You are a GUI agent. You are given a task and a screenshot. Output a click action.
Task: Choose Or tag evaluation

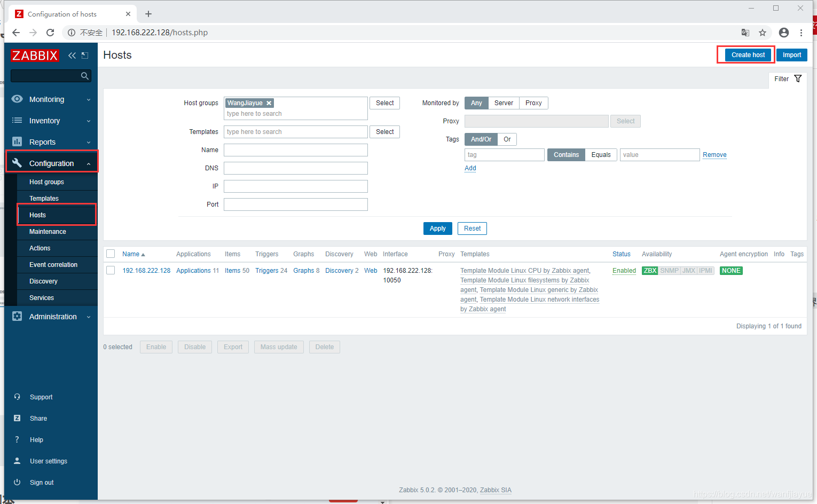507,139
